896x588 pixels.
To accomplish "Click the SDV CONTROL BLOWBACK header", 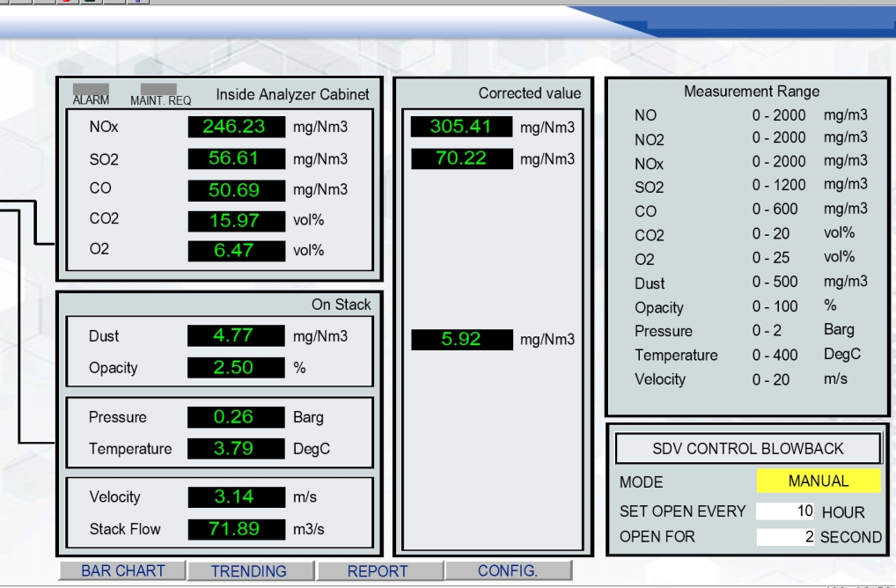I will (747, 449).
